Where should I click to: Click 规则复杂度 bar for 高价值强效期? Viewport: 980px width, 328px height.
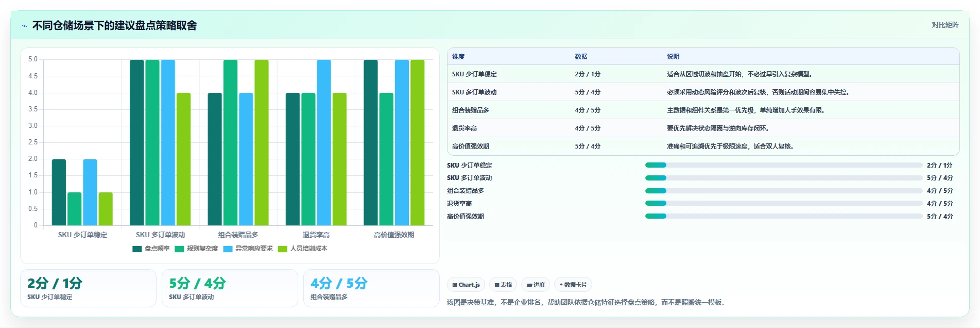386,159
